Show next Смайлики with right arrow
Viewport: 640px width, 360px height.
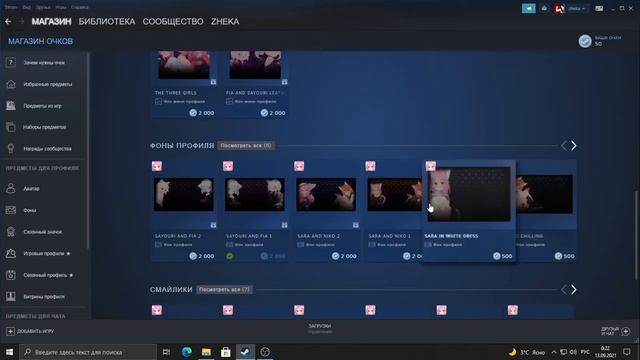tap(573, 290)
